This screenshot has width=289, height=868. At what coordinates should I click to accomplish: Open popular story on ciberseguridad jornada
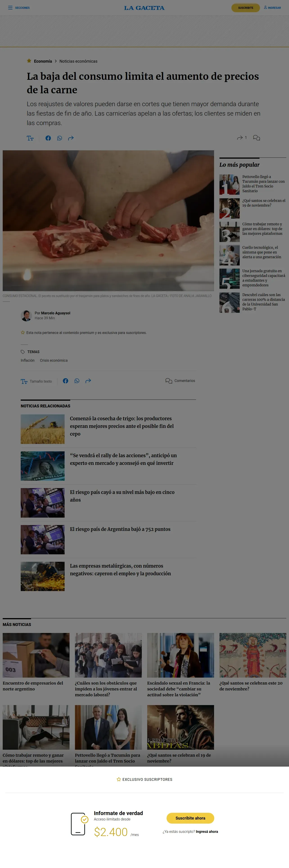coord(264,278)
